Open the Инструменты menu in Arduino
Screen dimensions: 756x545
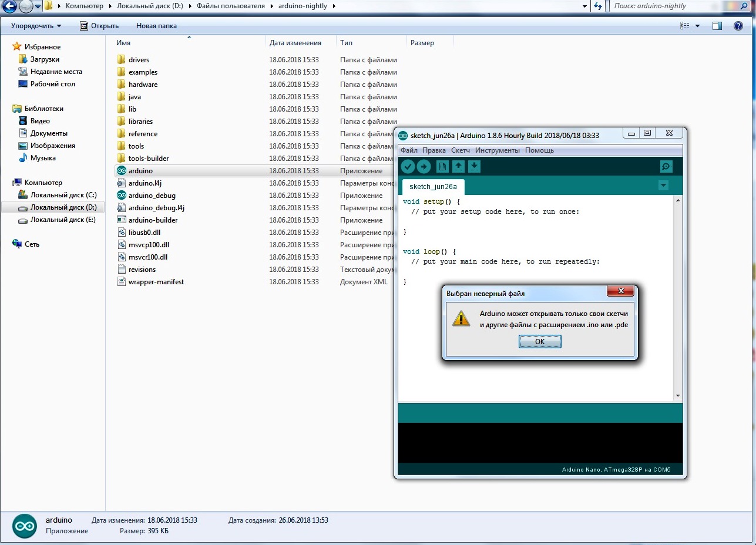[x=498, y=150]
